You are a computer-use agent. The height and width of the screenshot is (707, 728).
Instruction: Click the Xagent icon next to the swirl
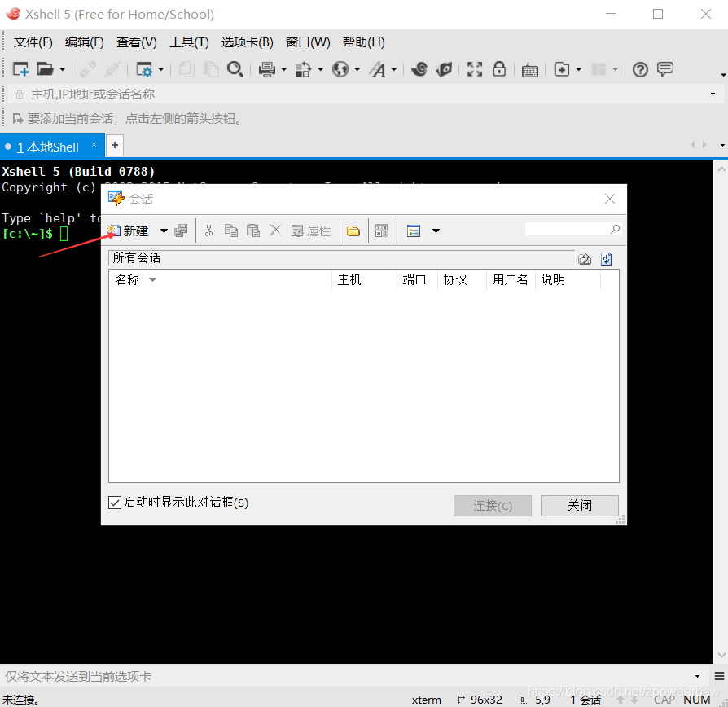(x=445, y=70)
